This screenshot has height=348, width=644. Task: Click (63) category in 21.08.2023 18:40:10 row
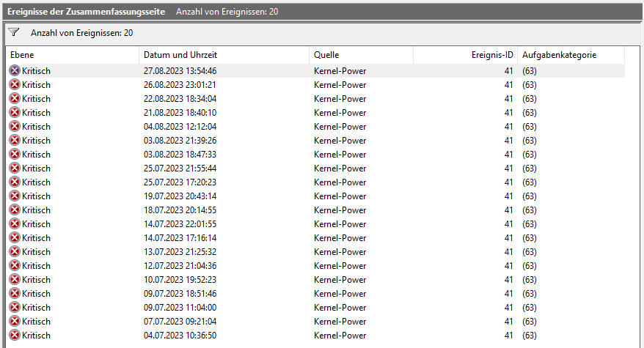coord(530,113)
